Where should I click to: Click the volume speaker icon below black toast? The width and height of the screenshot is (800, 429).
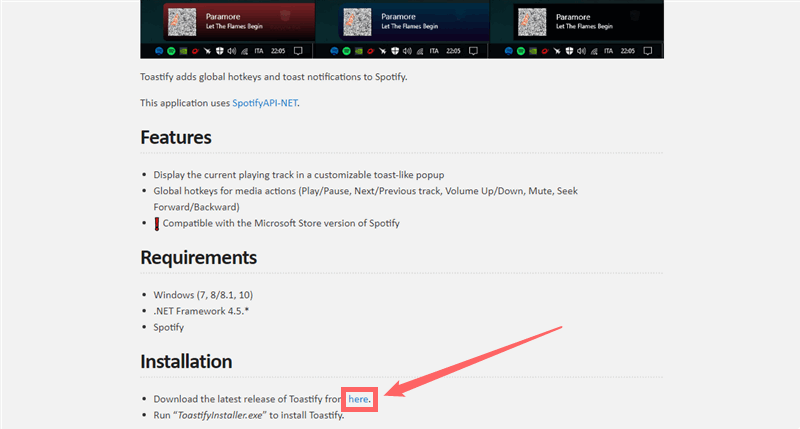coord(582,51)
